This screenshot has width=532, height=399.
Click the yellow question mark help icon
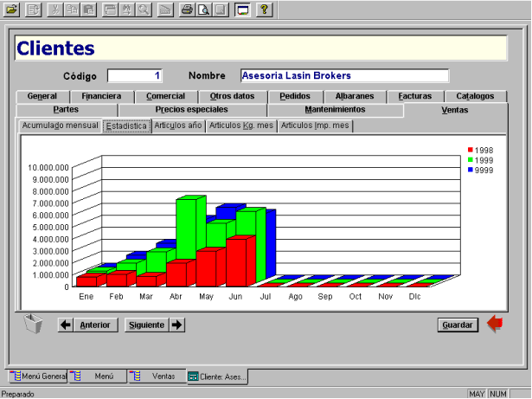click(265, 10)
